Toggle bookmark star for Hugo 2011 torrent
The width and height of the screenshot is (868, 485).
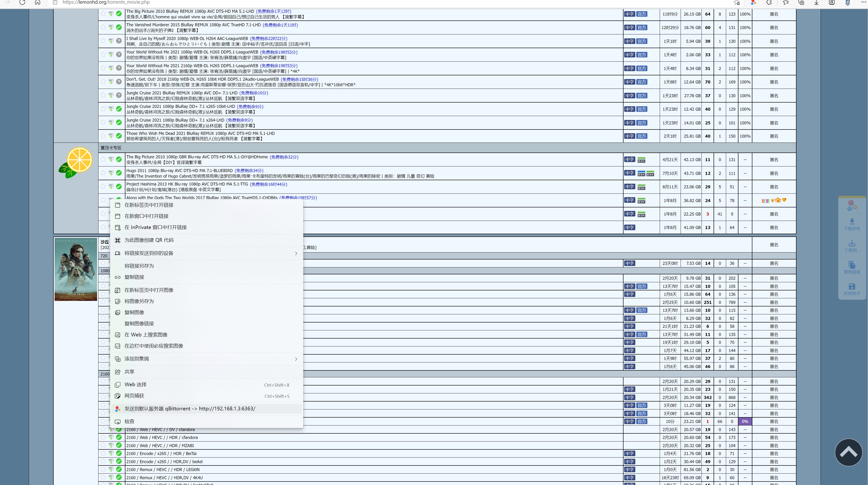[103, 173]
